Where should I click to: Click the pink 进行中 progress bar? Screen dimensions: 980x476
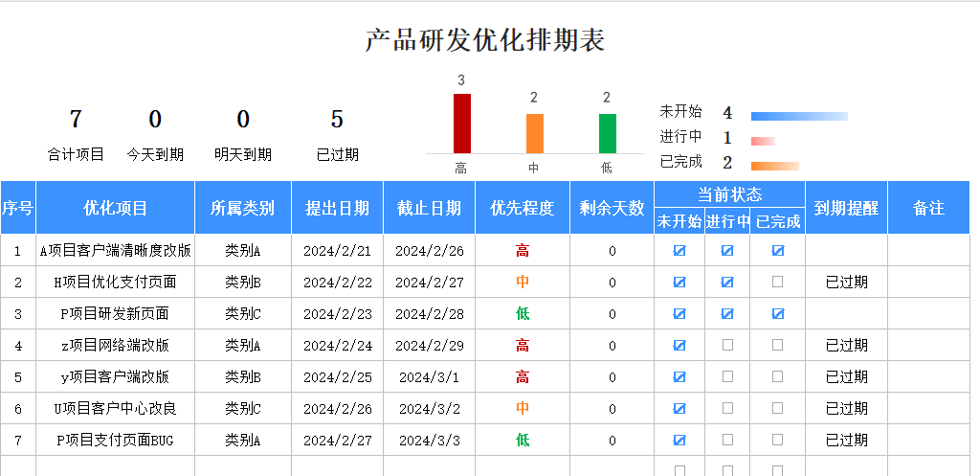tap(763, 142)
